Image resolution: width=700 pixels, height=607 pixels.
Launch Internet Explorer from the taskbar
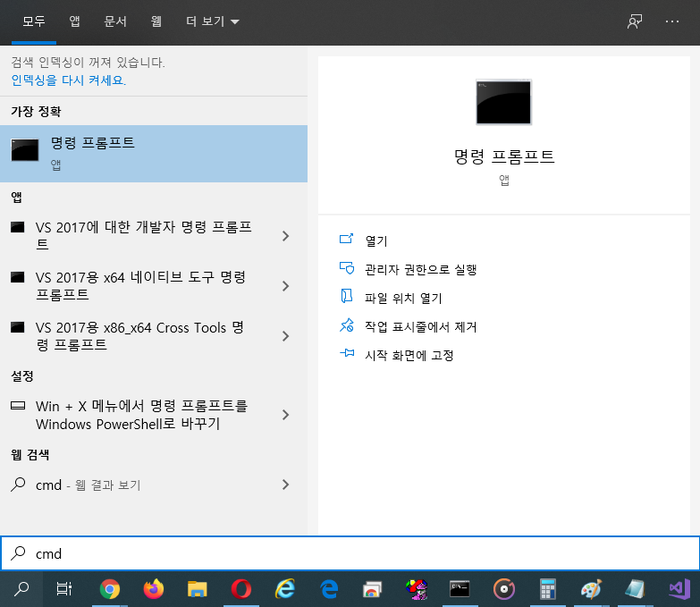pyautogui.click(x=285, y=589)
